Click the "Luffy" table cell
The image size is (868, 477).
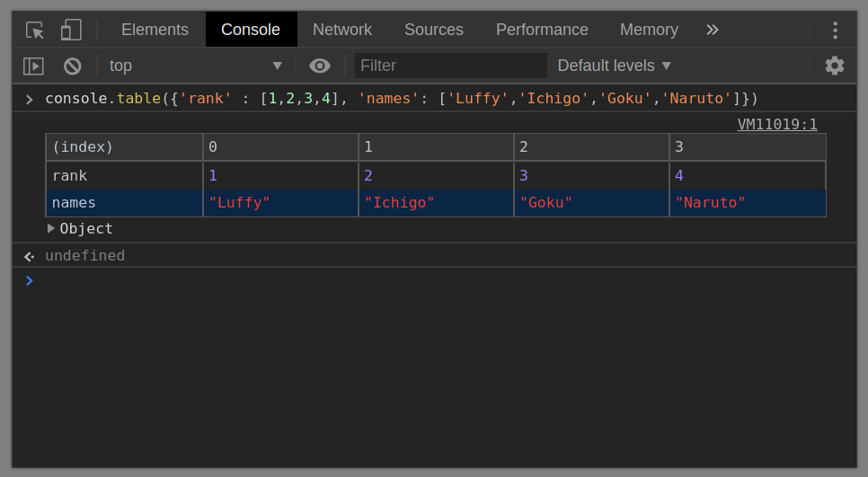[x=280, y=203]
